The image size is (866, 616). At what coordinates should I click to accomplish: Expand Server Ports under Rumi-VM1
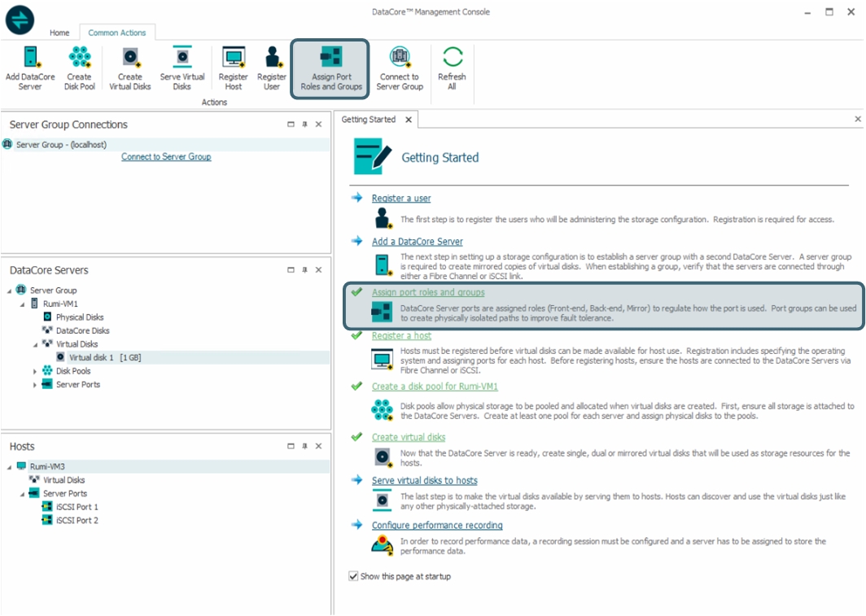[35, 385]
